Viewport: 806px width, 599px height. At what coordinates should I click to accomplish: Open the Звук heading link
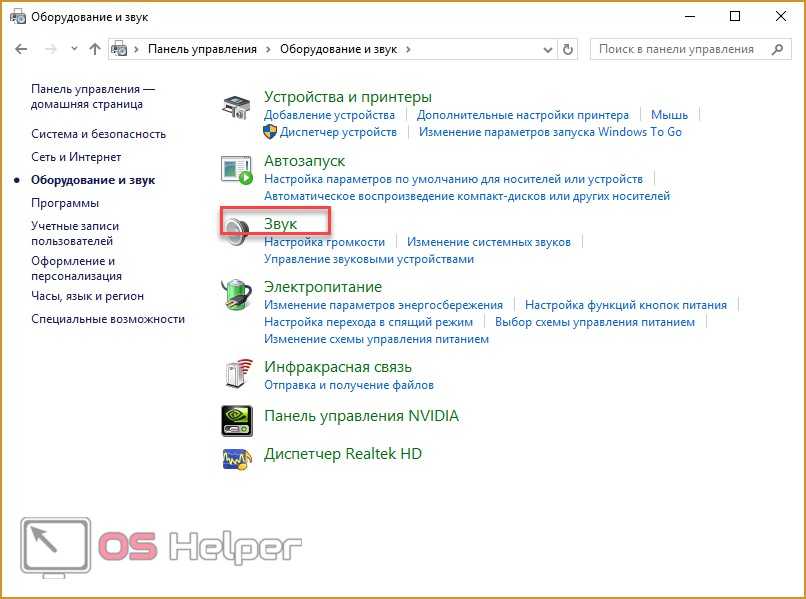tap(281, 224)
